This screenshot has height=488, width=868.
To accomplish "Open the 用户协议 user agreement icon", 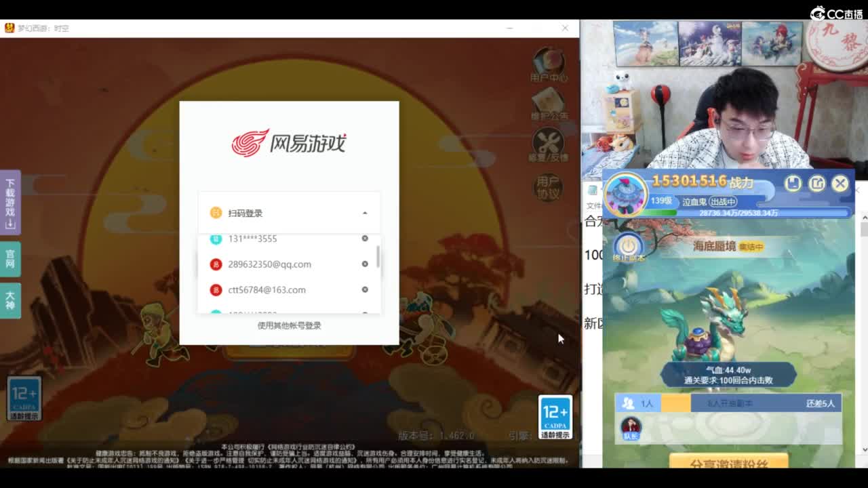I will click(548, 187).
